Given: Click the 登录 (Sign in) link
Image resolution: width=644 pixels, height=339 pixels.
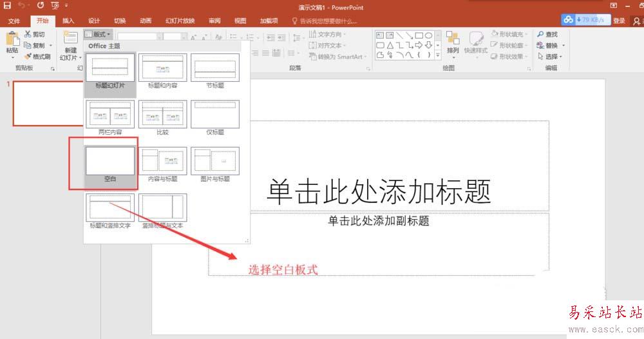Looking at the screenshot, I should point(619,21).
